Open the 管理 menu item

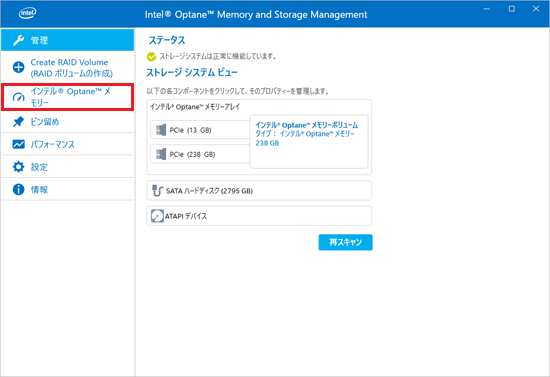(68, 40)
